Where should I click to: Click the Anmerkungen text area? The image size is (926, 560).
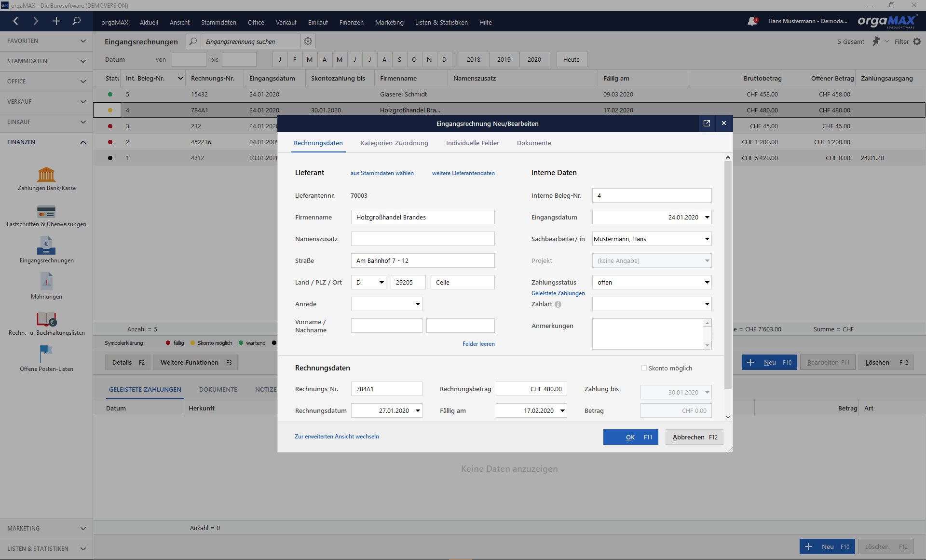tap(648, 334)
